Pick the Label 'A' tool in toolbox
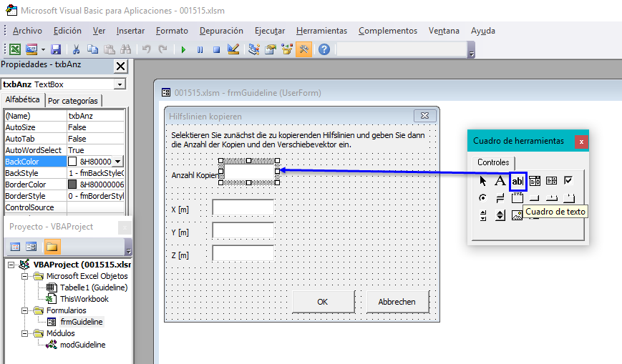Image resolution: width=622 pixels, height=364 pixels. [x=500, y=181]
